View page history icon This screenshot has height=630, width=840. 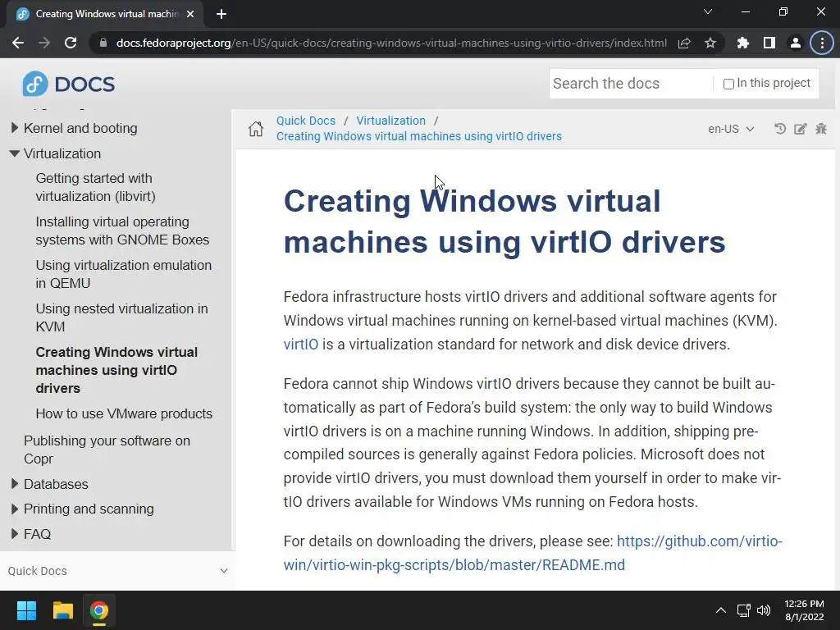pos(780,129)
